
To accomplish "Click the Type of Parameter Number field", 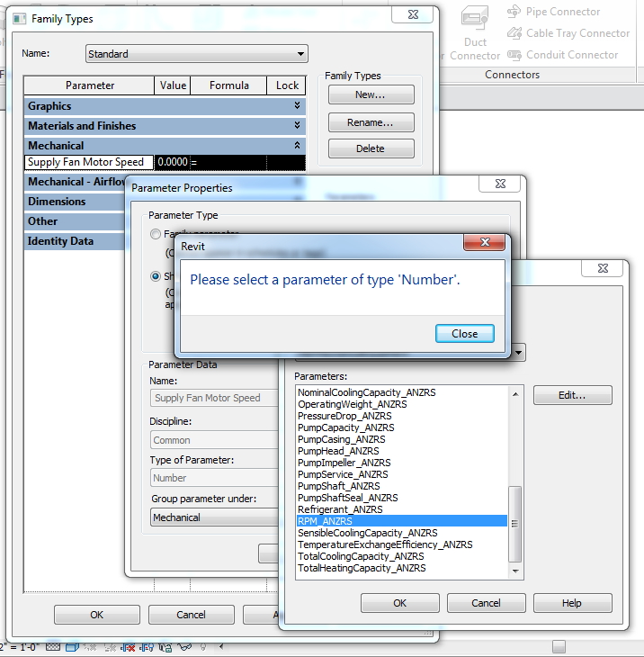I will pyautogui.click(x=214, y=478).
